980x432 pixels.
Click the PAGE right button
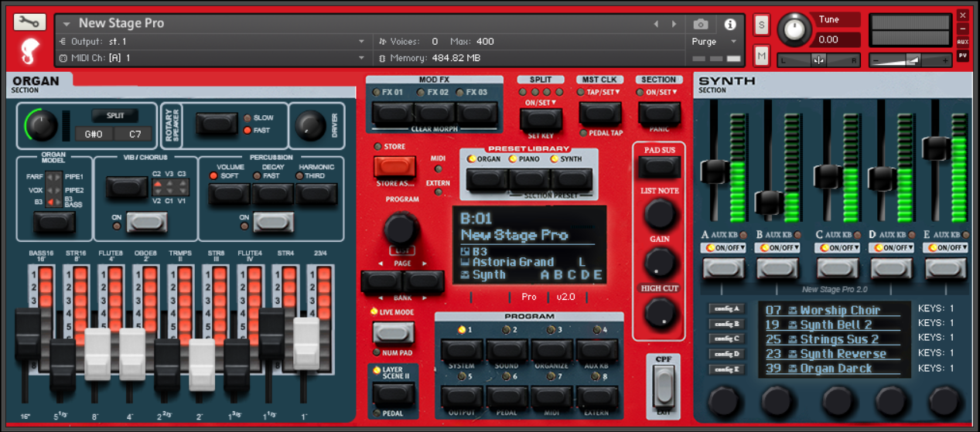(423, 282)
